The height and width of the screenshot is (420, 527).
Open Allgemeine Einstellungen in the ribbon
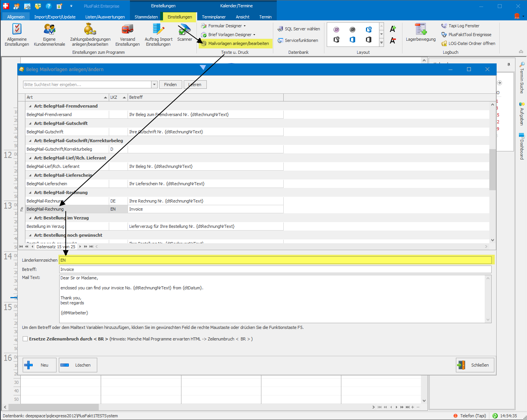(x=17, y=35)
